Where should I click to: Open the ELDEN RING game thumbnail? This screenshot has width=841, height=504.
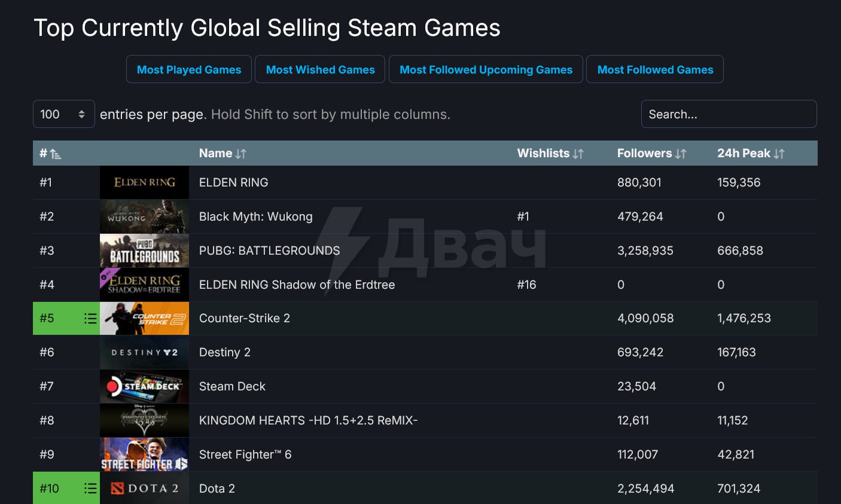pos(144,182)
